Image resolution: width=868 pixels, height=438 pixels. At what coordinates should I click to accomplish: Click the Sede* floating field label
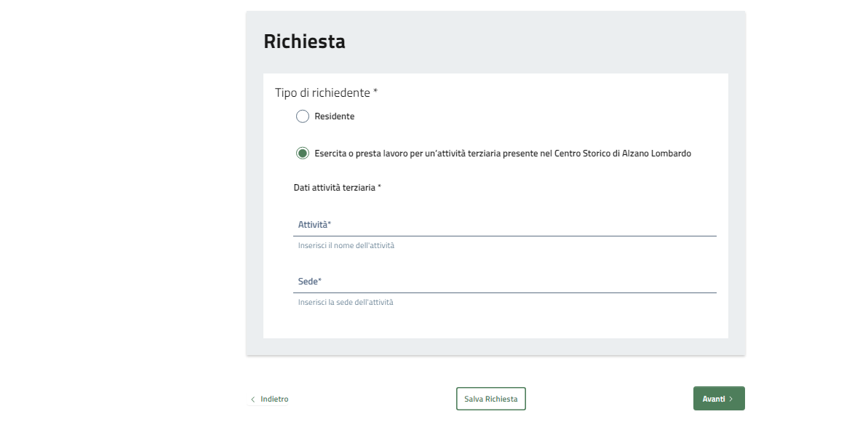tap(310, 282)
